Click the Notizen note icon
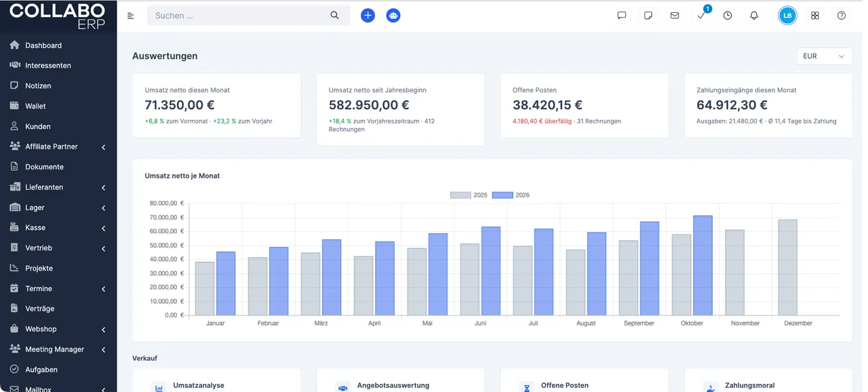 (x=14, y=85)
